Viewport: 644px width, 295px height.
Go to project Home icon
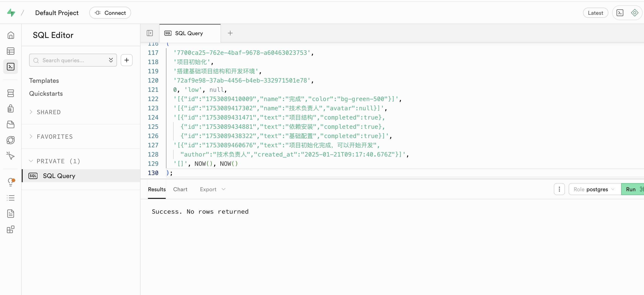pos(10,35)
